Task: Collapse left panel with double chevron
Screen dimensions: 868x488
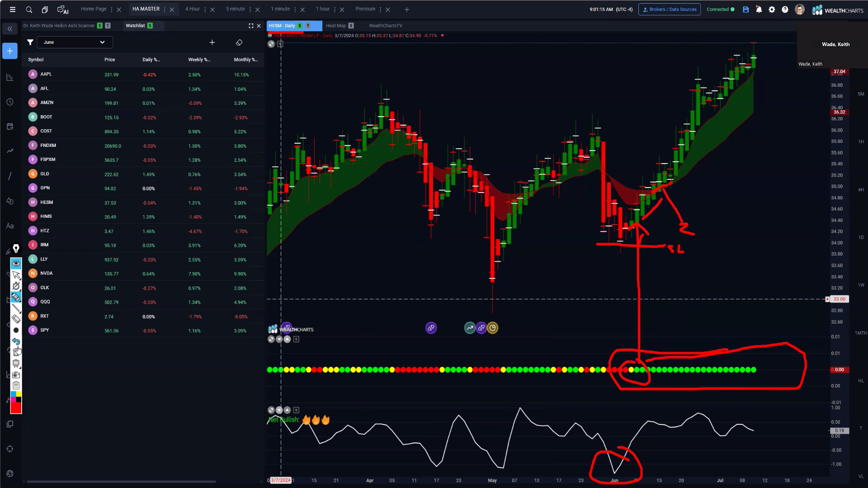Action: [x=10, y=29]
